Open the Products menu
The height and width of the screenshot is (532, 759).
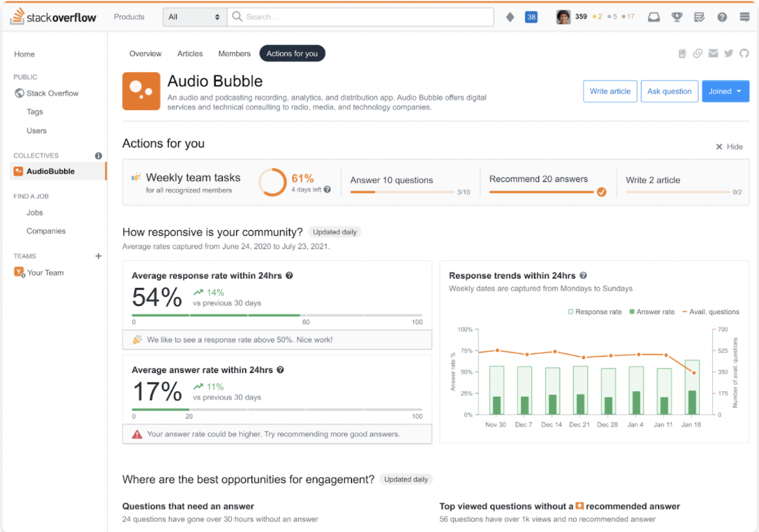click(x=128, y=17)
